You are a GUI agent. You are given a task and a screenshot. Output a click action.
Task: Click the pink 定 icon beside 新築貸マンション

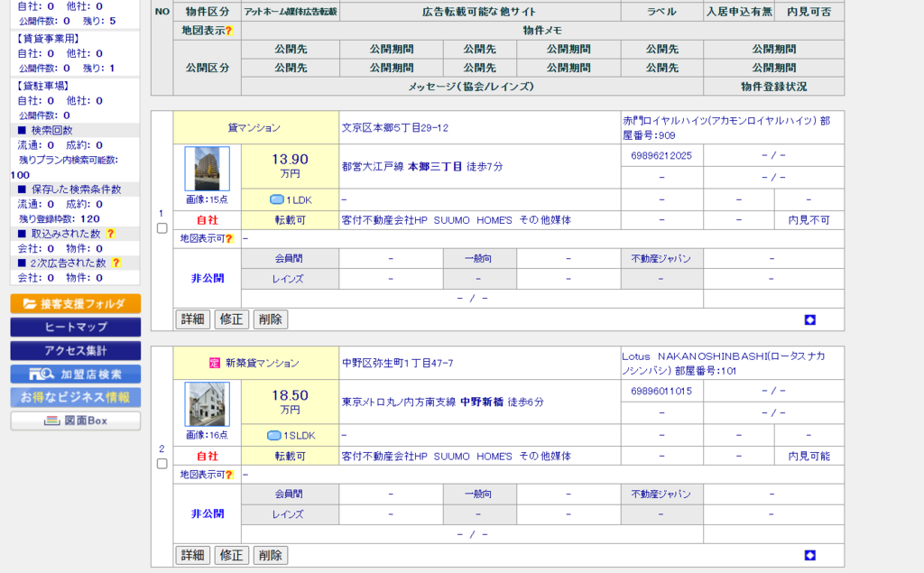tap(215, 363)
